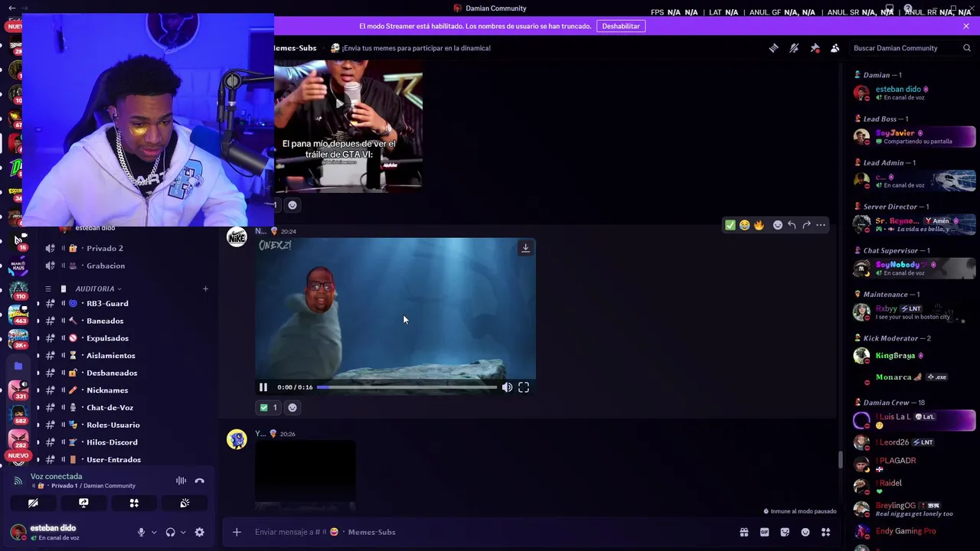Add reaction smiley under GTA VI meme
Viewport: 980px width, 551px height.
pyautogui.click(x=292, y=205)
